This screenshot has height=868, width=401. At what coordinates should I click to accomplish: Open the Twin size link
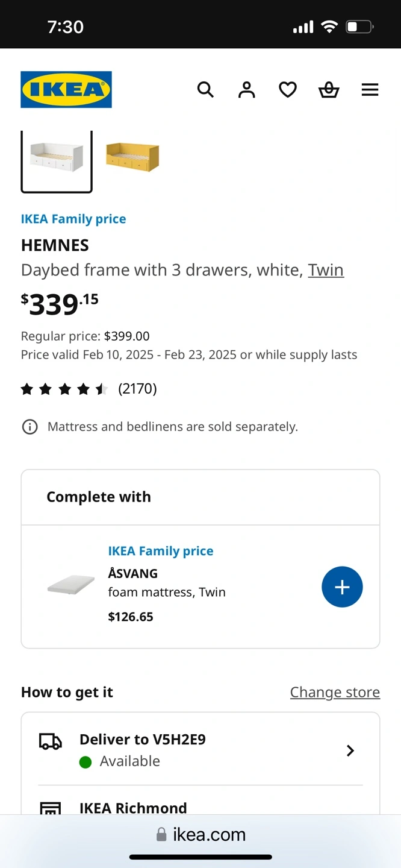[326, 270]
